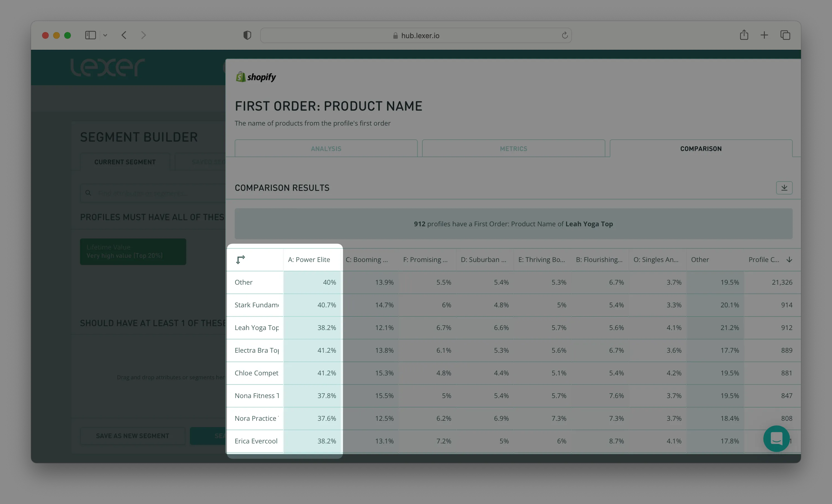Download comparison results via download icon
Viewport: 832px width, 504px height.
click(x=784, y=188)
